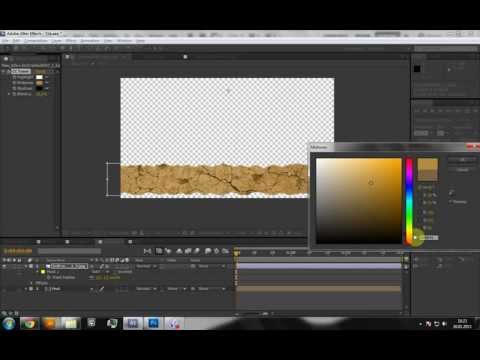
Task: Toggle the Frame Blending timeline icon
Action: click(x=188, y=251)
